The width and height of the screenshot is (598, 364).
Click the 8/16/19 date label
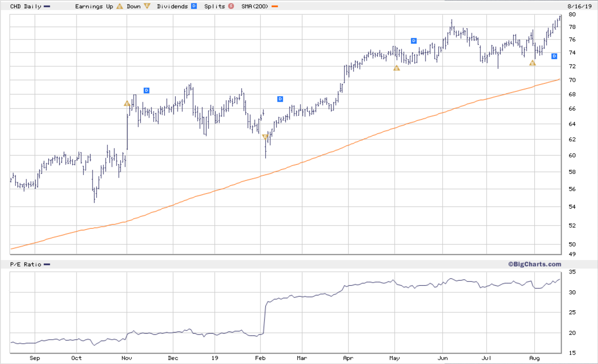coord(579,6)
